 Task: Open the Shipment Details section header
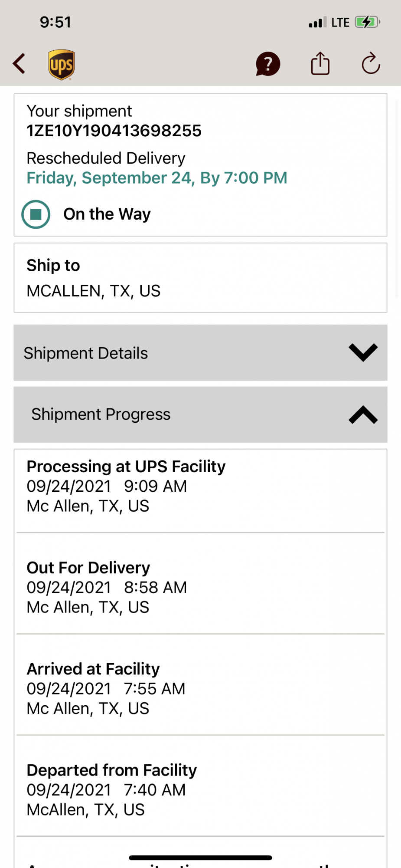click(86, 353)
